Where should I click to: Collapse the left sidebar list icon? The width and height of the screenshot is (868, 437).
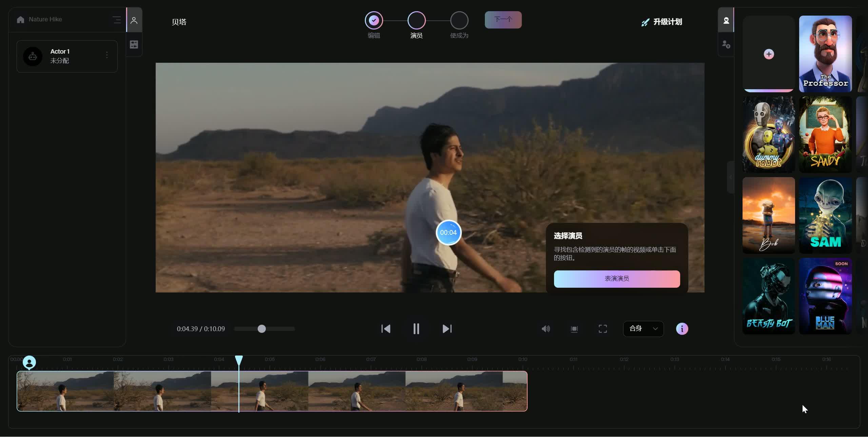pos(117,20)
